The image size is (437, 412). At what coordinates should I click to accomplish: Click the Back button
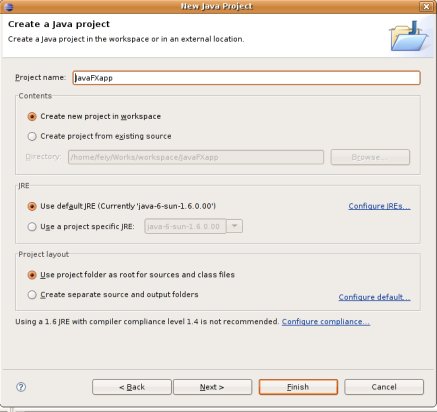point(132,387)
